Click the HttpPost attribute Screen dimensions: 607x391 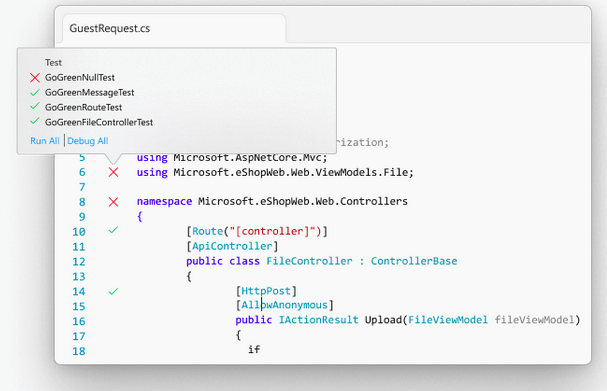click(x=266, y=291)
